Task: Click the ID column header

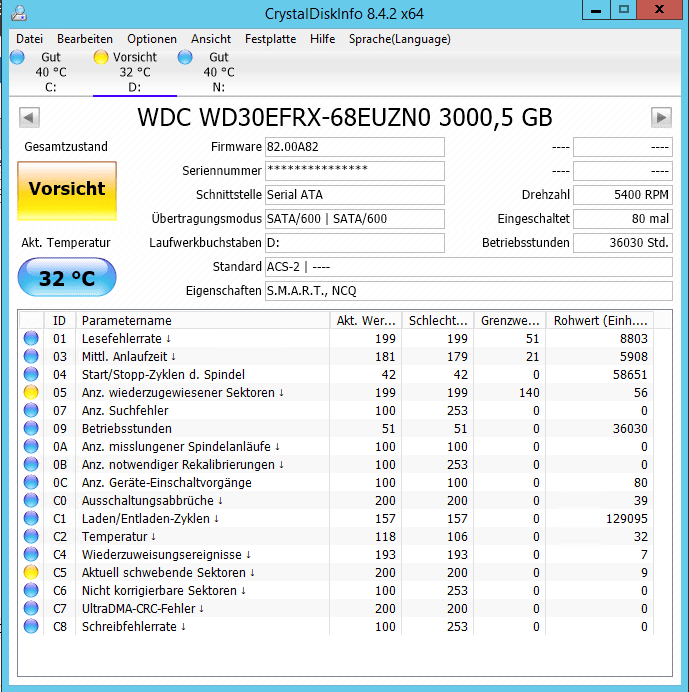Action: [x=60, y=320]
